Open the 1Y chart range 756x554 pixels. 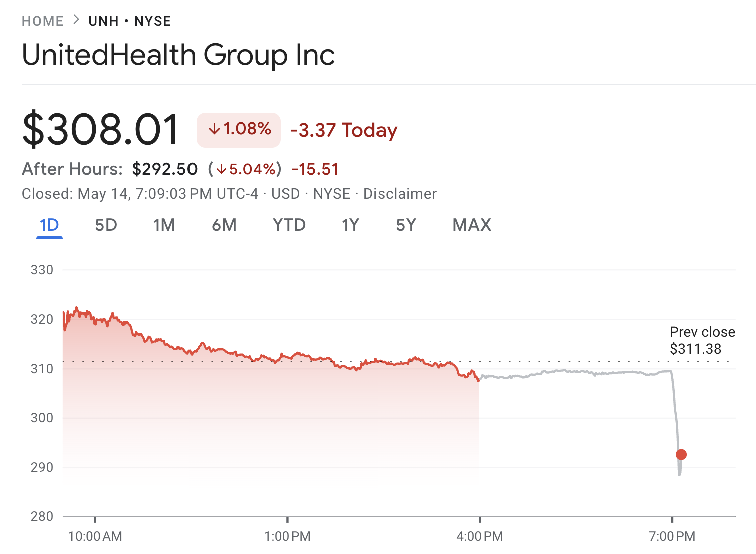pos(350,225)
